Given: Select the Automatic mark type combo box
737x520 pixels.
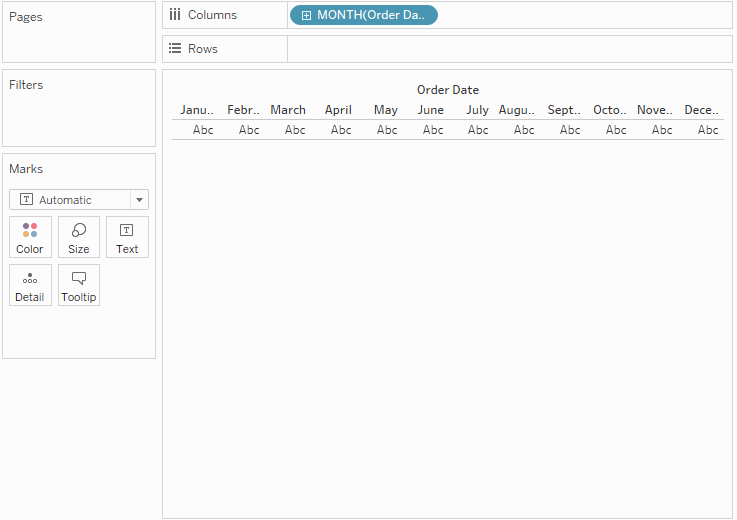Looking at the screenshot, I should coord(79,200).
